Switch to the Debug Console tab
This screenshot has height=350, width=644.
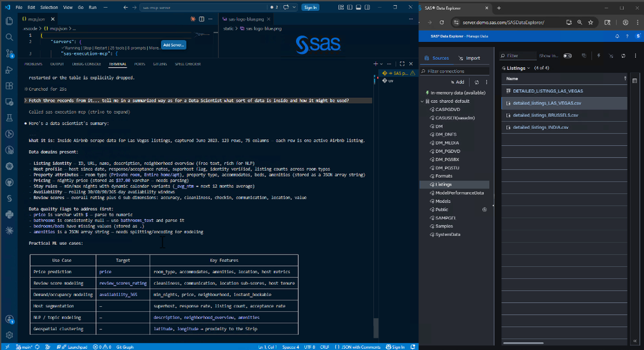point(86,64)
